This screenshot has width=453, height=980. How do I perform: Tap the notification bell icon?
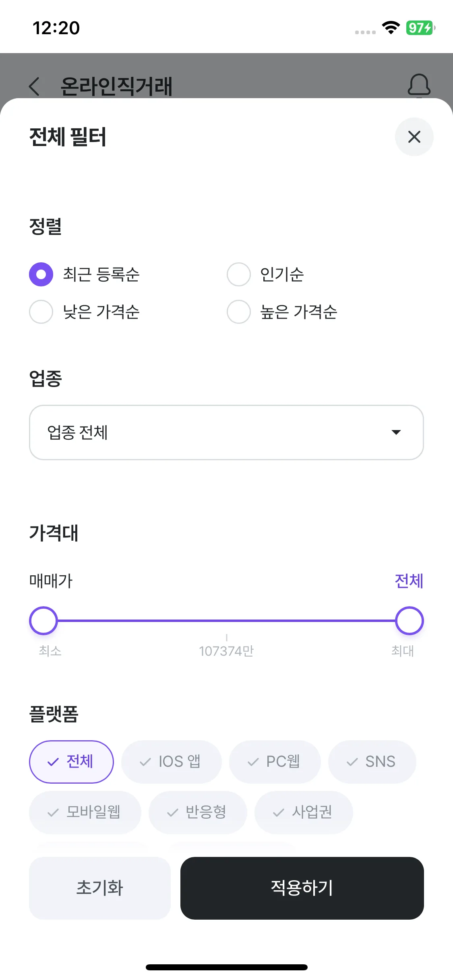tap(419, 85)
